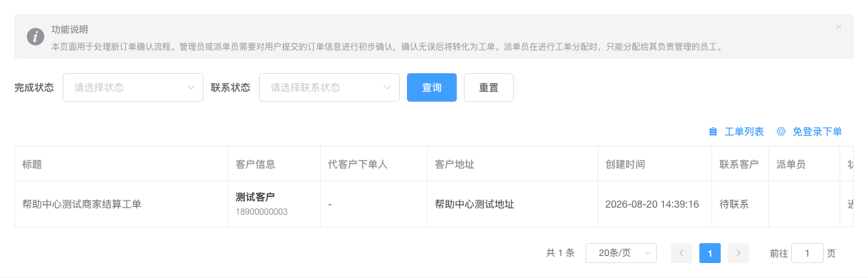Image resolution: width=868 pixels, height=278 pixels.
Task: Select the row title 帮助中心测试商家结算工单
Action: [82, 204]
